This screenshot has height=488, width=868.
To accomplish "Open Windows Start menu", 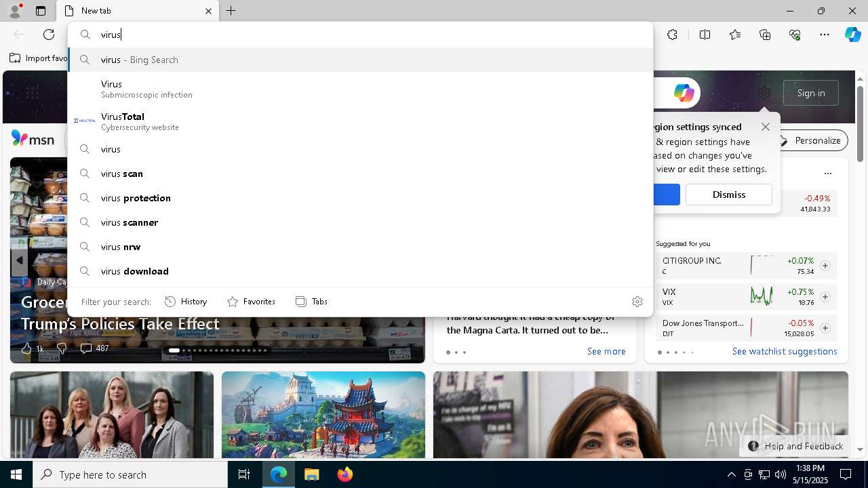I will point(16,474).
